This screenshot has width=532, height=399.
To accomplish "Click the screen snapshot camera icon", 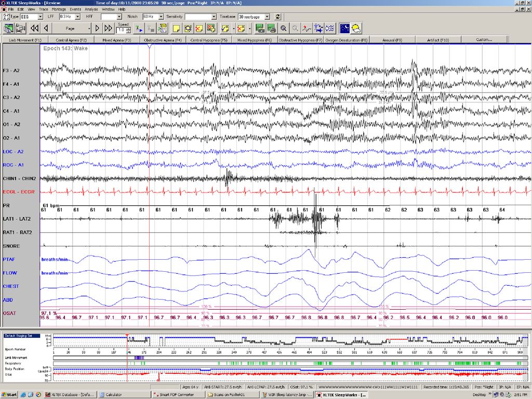I will click(260, 29).
